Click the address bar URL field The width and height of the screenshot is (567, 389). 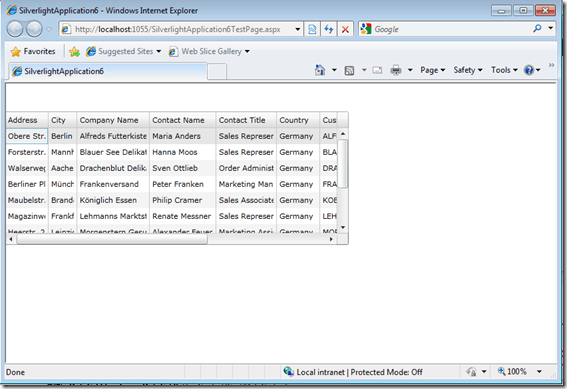click(x=177, y=29)
